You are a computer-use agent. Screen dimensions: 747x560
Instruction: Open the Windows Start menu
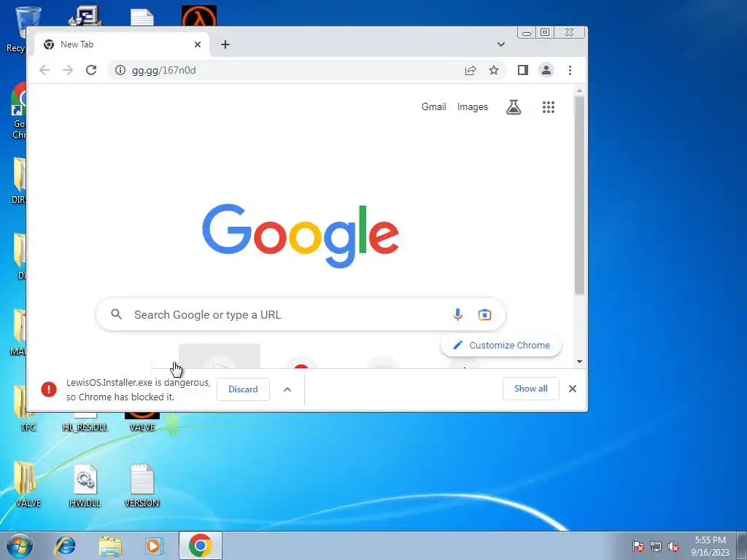tap(19, 545)
